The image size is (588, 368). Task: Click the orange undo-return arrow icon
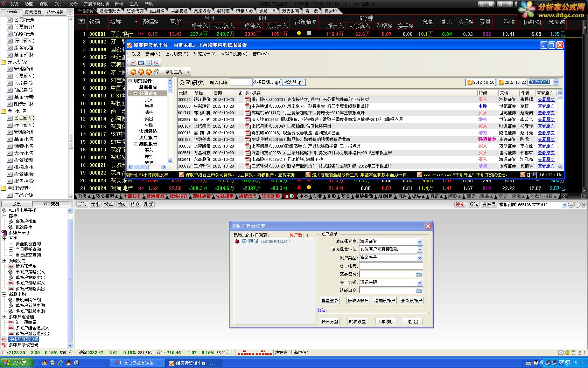(x=133, y=71)
